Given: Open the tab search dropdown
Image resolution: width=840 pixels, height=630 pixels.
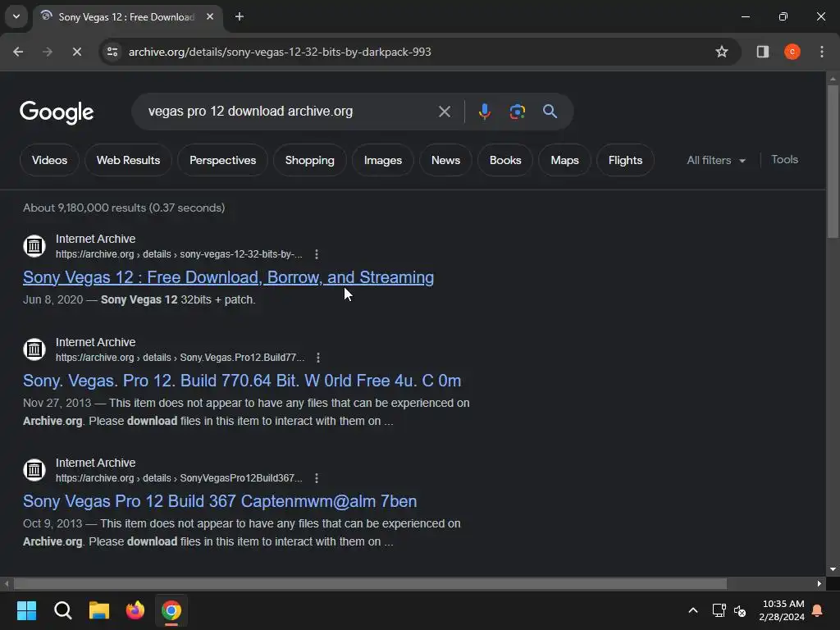Looking at the screenshot, I should (x=16, y=16).
